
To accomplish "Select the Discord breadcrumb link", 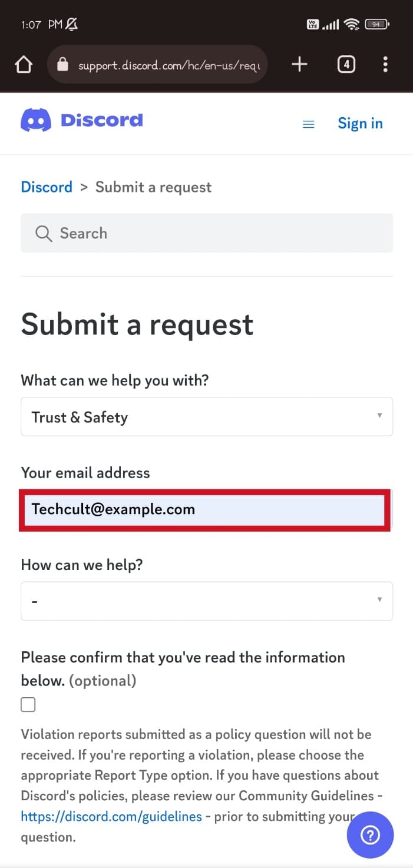I will (46, 187).
